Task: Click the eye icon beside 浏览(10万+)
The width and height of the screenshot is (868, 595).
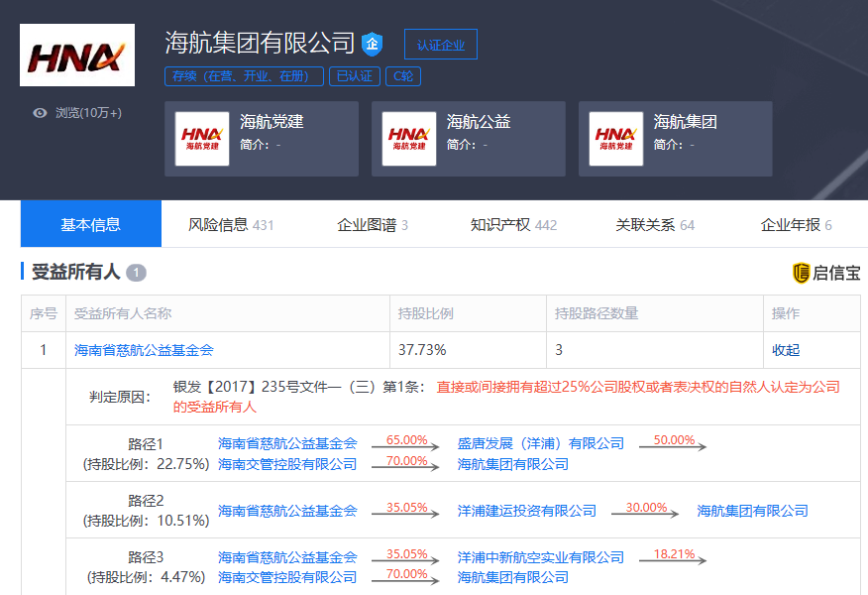Action: pos(40,113)
